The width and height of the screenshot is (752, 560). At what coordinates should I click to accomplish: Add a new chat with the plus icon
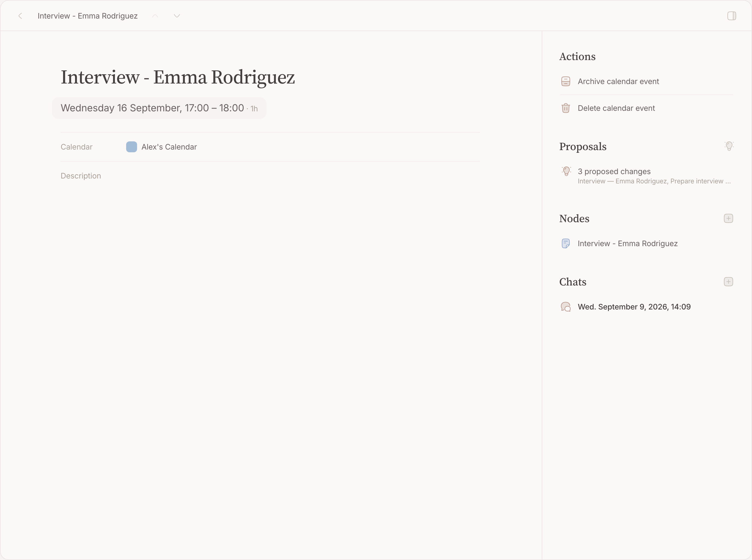(728, 282)
